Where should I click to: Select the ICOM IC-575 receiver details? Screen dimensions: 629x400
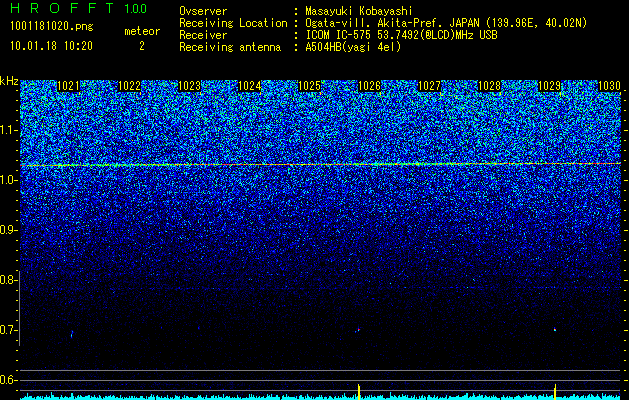(402, 35)
